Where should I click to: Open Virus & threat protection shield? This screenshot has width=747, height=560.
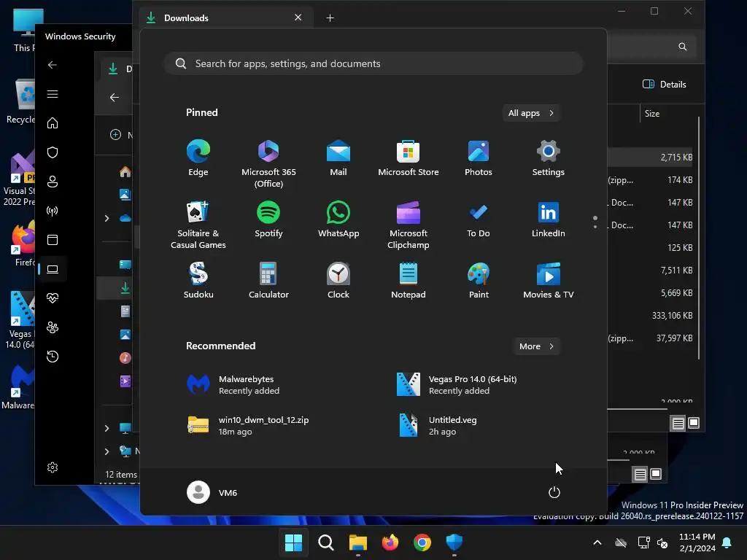click(x=53, y=152)
